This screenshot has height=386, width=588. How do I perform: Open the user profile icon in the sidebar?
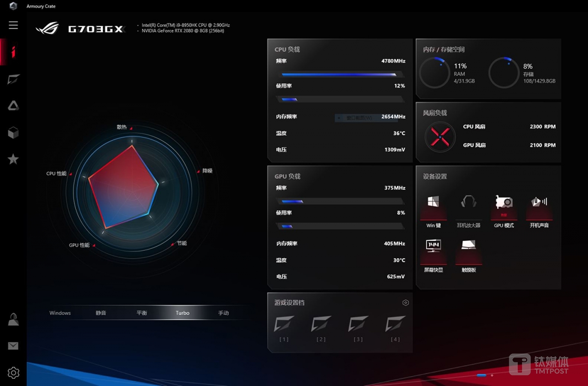(x=13, y=319)
